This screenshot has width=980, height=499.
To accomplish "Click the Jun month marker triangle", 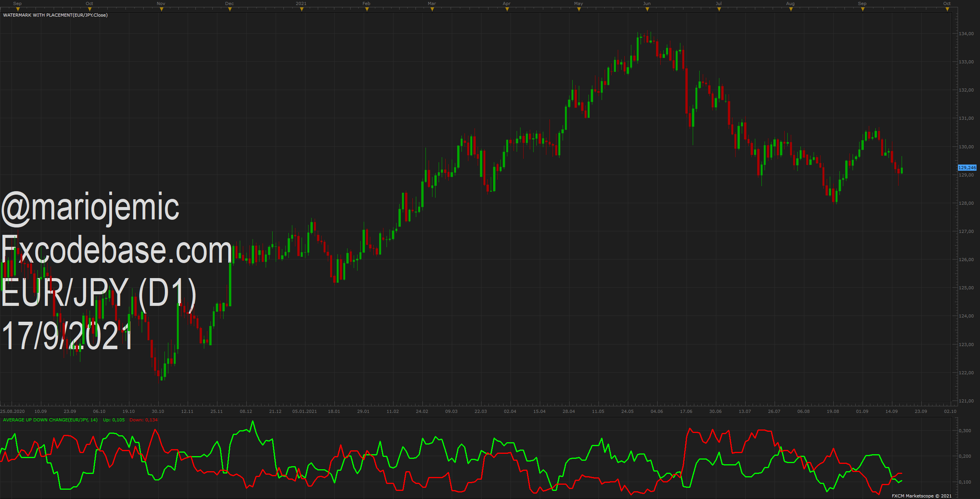I will coord(647,9).
